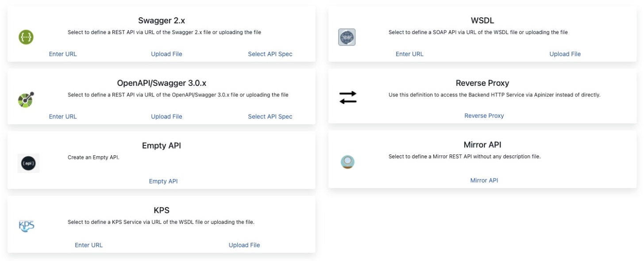Click the Mirror API link

(x=483, y=180)
